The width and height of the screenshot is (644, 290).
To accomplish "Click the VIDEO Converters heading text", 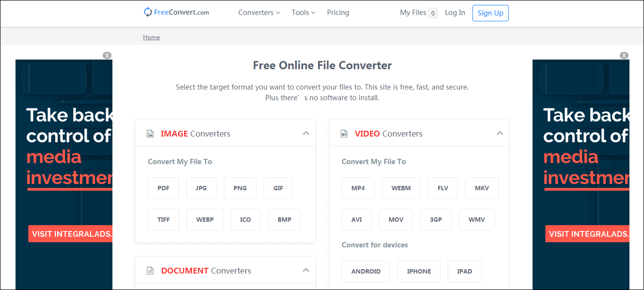I will [x=389, y=134].
